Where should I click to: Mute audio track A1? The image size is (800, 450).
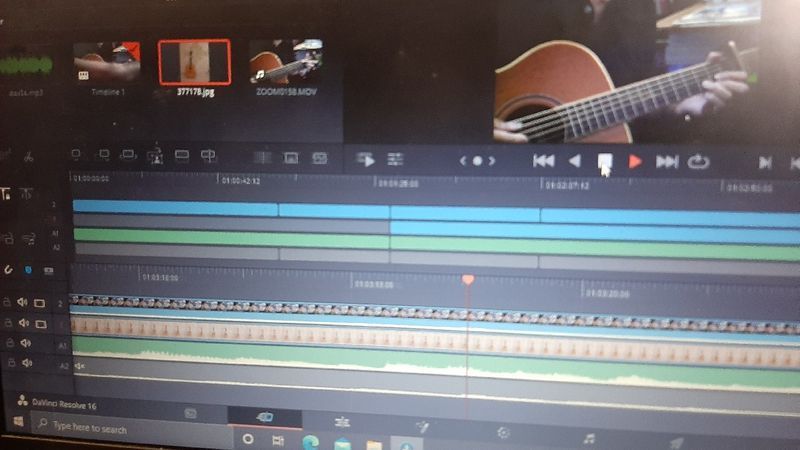(x=26, y=343)
